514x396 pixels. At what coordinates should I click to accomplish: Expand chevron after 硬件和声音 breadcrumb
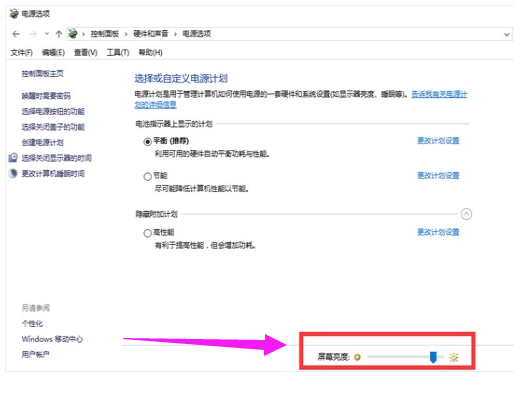(175, 34)
